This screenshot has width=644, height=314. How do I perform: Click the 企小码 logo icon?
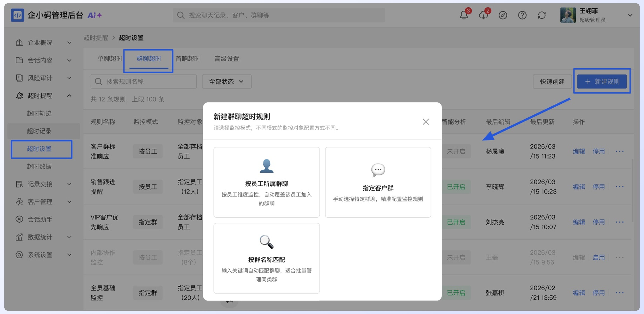tap(17, 15)
